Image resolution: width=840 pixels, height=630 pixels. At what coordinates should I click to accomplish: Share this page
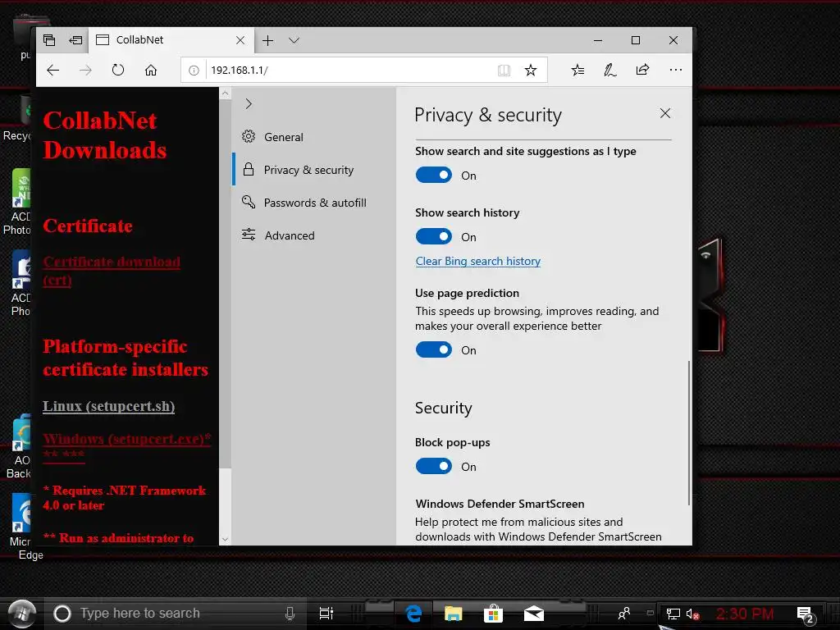pyautogui.click(x=643, y=71)
